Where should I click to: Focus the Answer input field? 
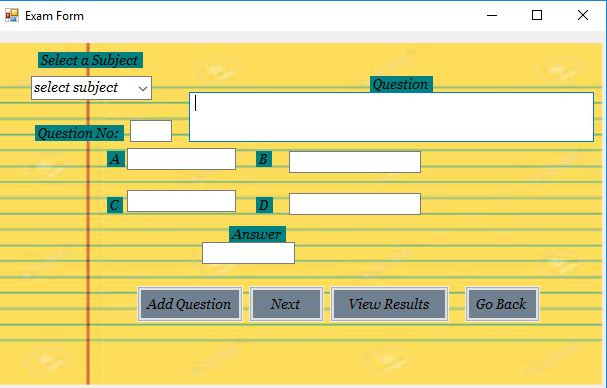pos(249,253)
